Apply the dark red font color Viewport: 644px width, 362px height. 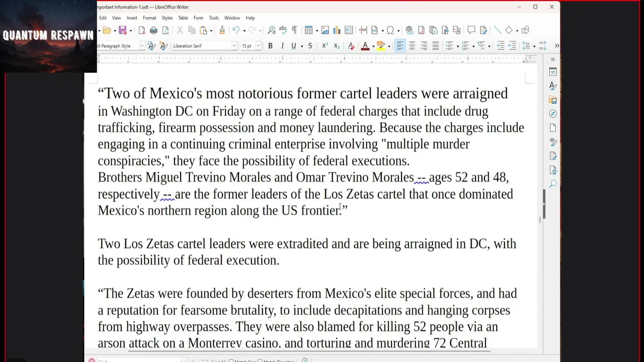click(x=365, y=46)
